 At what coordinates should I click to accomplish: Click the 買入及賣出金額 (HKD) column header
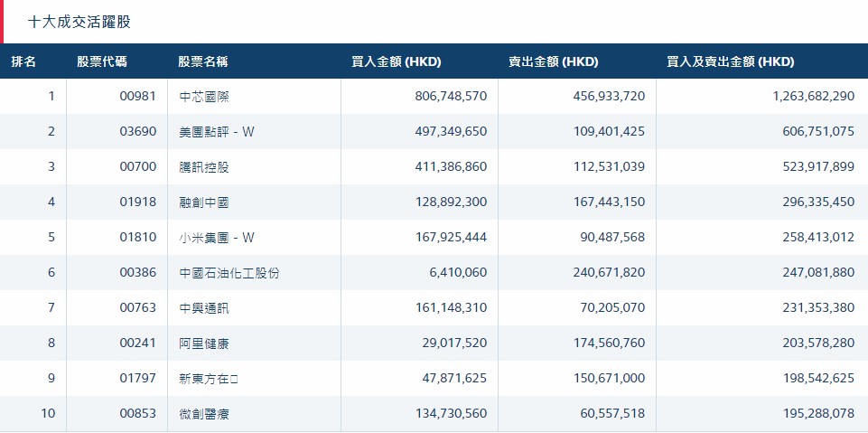[x=731, y=61]
